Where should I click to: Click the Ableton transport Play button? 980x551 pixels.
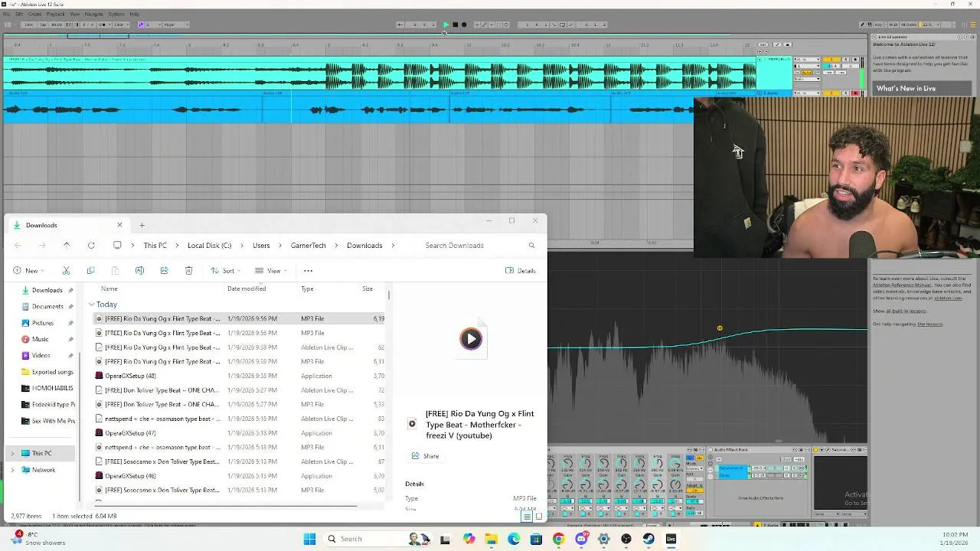[446, 24]
